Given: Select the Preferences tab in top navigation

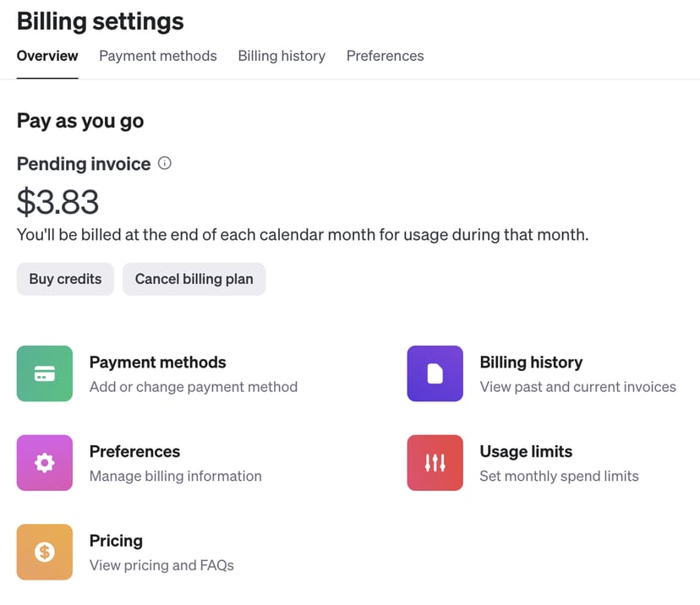Looking at the screenshot, I should pos(385,56).
